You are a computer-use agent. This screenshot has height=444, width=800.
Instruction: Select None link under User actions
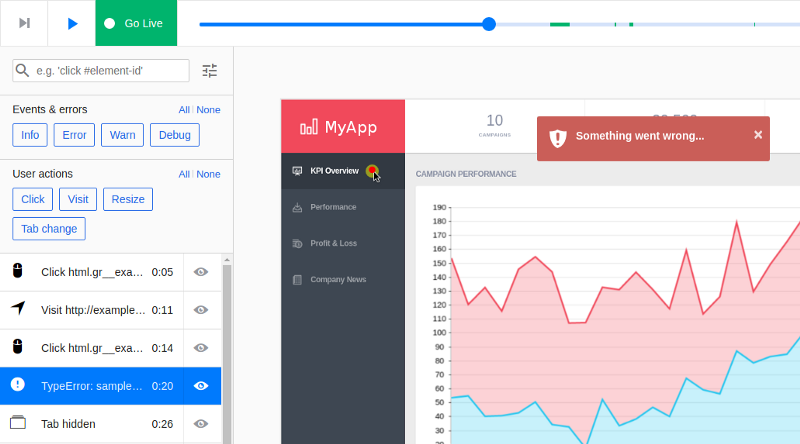[x=208, y=174]
